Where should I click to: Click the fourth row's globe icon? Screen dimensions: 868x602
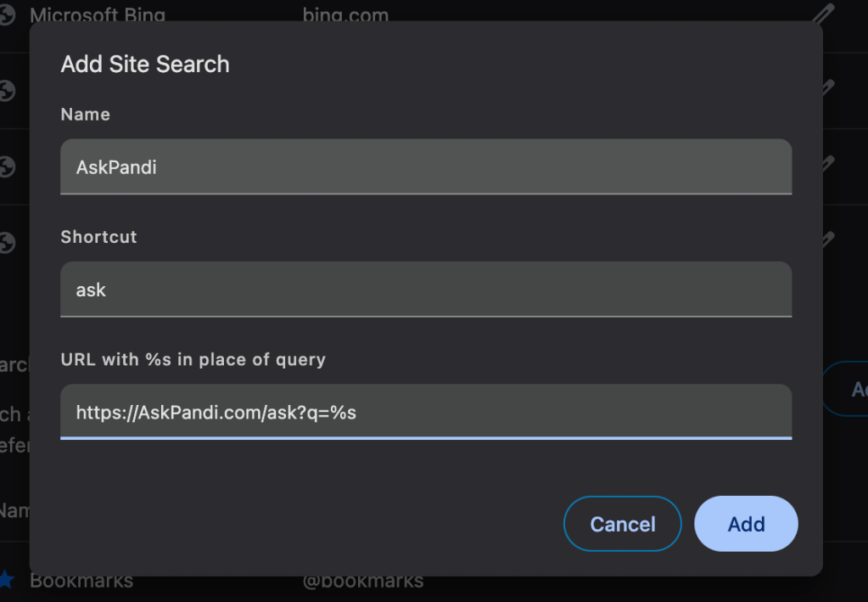pos(8,244)
